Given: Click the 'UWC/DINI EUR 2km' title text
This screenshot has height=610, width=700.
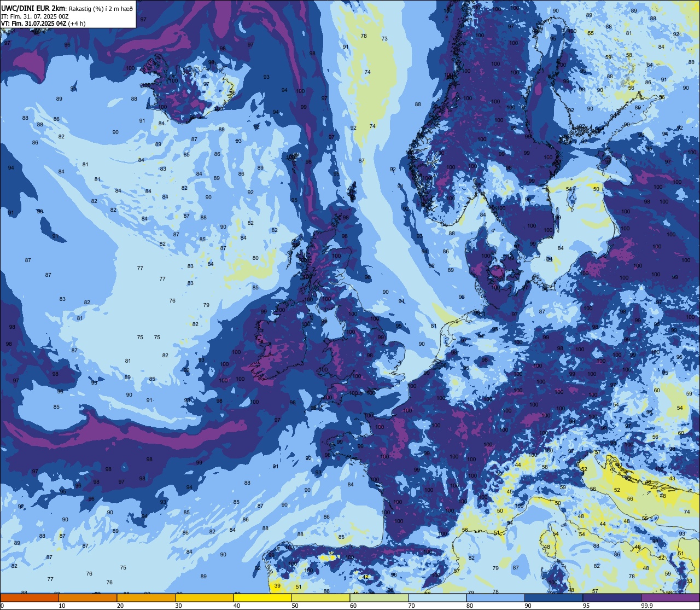Looking at the screenshot, I should tap(33, 8).
